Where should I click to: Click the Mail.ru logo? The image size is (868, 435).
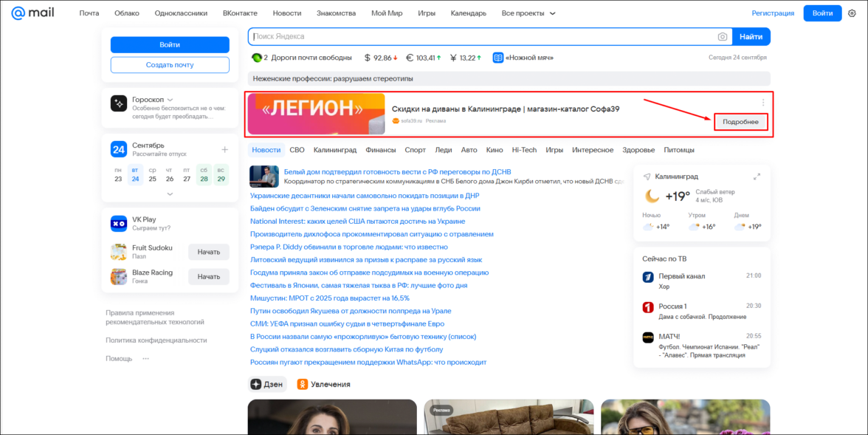tap(32, 13)
